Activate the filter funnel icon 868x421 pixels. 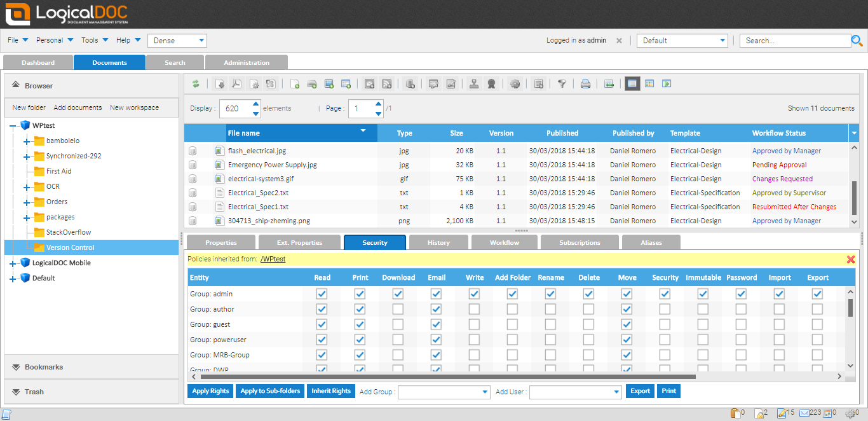click(562, 83)
